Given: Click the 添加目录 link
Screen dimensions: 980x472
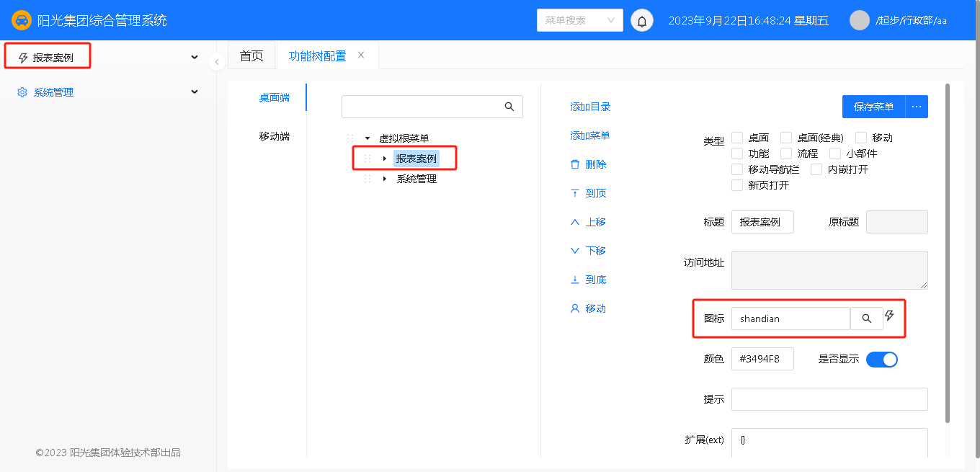Looking at the screenshot, I should tap(590, 107).
